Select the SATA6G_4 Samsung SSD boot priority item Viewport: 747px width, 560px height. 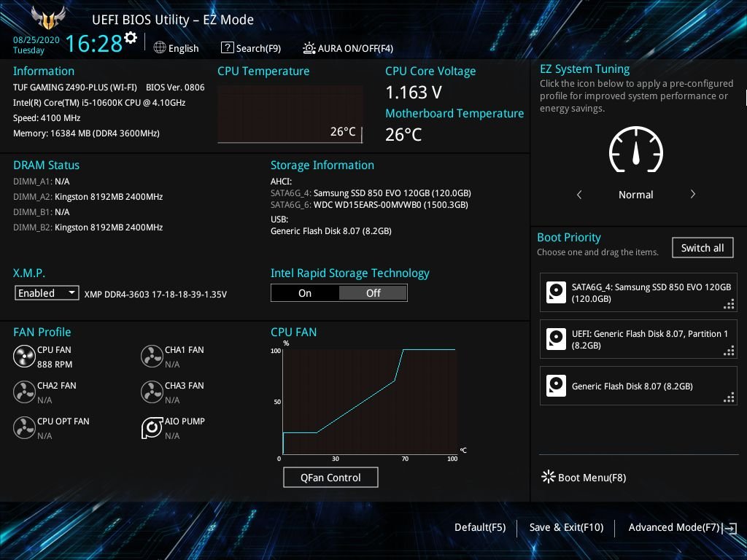(638, 292)
